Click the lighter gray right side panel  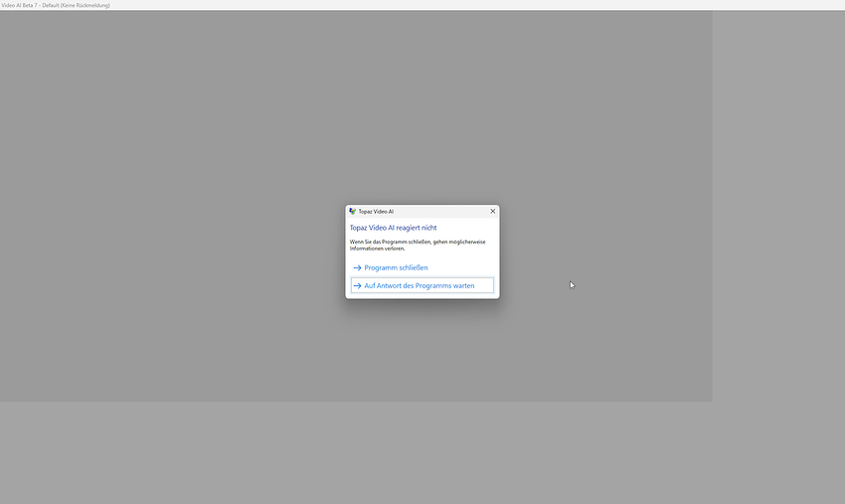778,199
